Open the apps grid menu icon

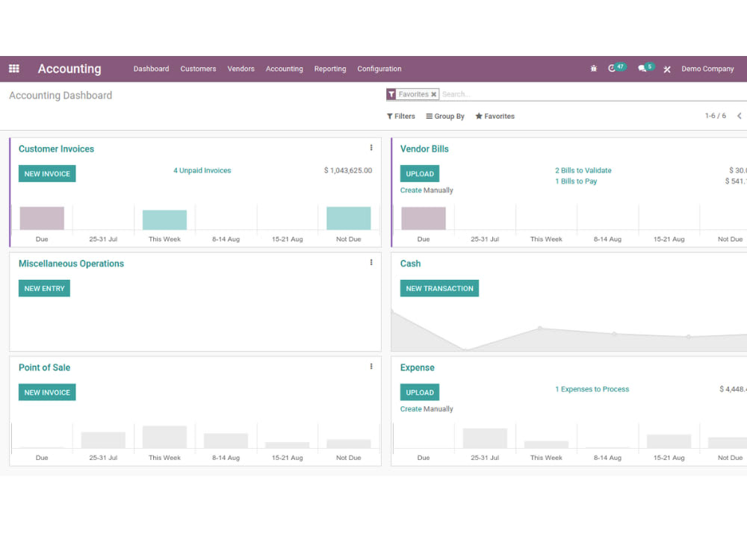14,69
